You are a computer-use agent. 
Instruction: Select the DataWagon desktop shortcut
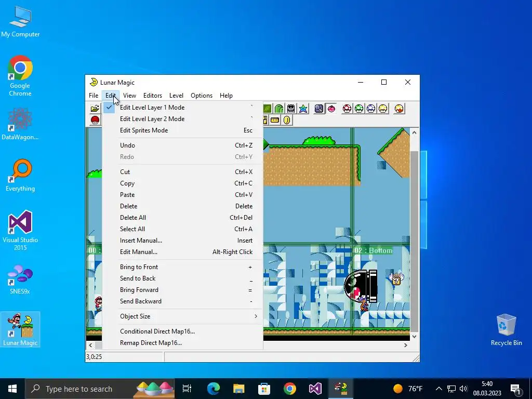(20, 124)
